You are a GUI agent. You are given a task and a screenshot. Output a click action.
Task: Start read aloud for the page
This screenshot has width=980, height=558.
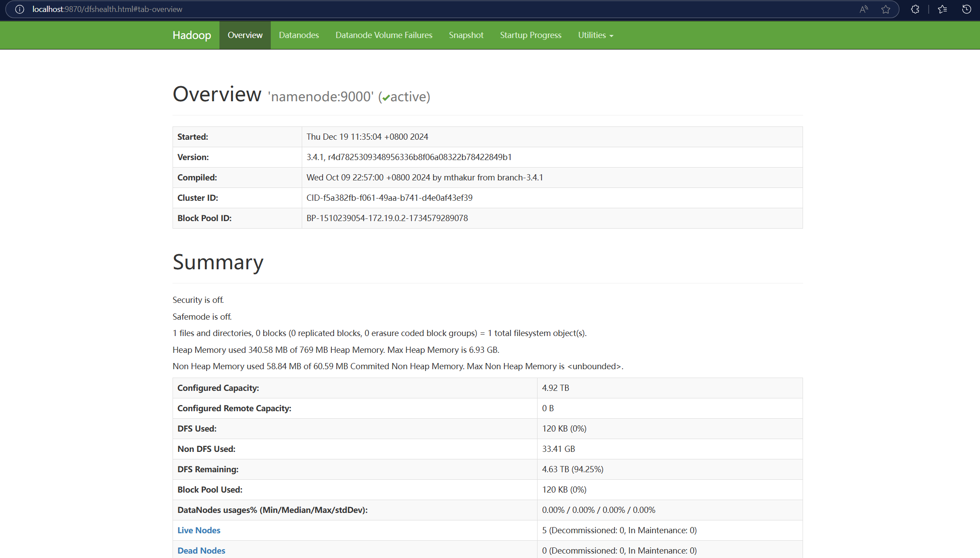pos(863,9)
